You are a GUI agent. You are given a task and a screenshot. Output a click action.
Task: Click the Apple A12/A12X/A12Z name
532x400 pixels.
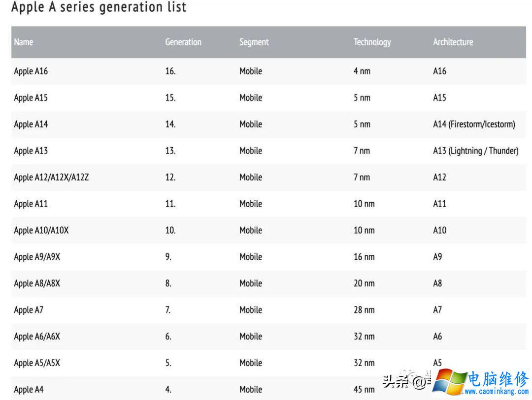click(51, 178)
